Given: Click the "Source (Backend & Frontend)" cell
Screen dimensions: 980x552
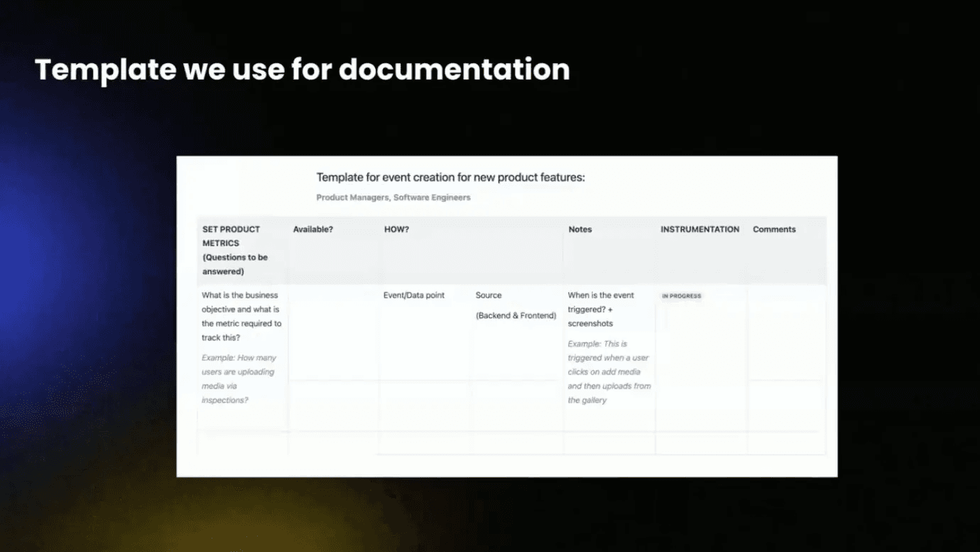Looking at the screenshot, I should click(x=515, y=305).
